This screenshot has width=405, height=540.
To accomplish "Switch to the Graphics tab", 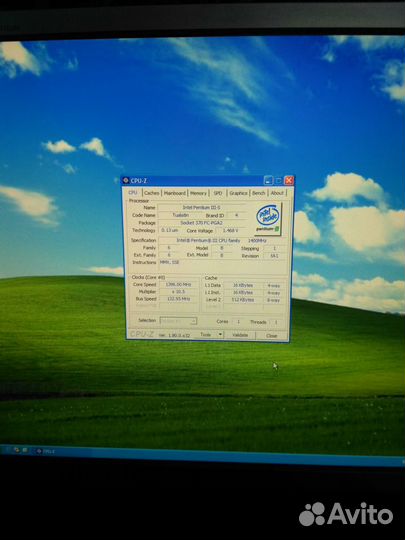I will (x=238, y=193).
